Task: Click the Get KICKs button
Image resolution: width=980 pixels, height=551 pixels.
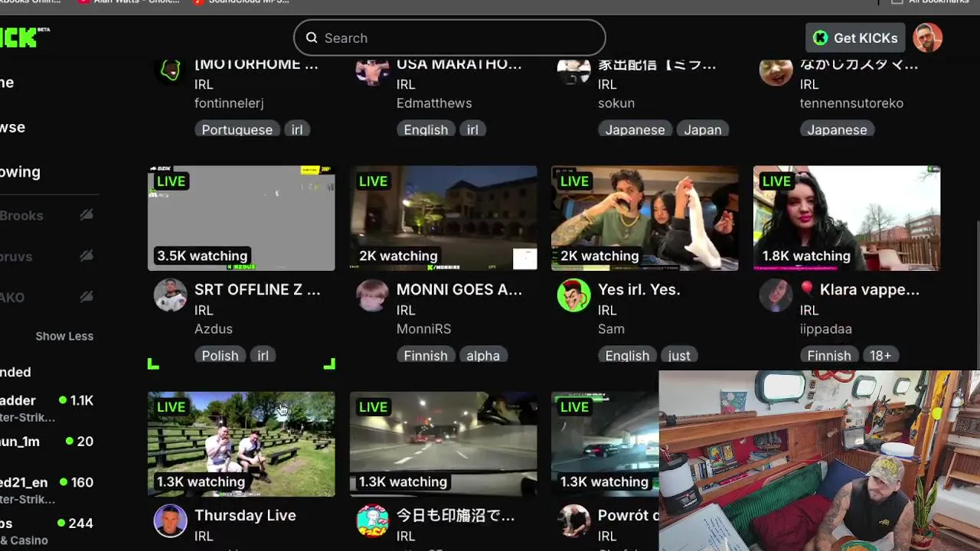Action: [x=855, y=37]
